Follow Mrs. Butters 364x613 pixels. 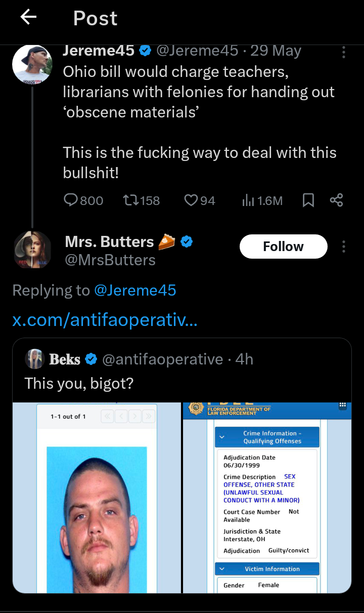283,247
